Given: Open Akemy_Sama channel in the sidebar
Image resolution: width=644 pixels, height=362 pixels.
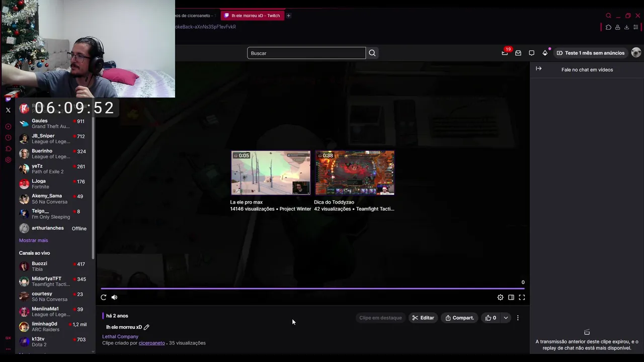Looking at the screenshot, I should pyautogui.click(x=53, y=199).
